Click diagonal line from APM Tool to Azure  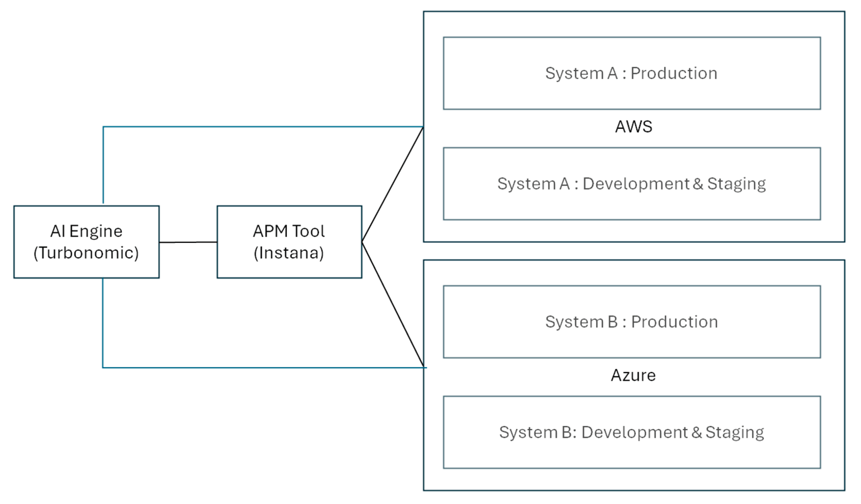(393, 304)
